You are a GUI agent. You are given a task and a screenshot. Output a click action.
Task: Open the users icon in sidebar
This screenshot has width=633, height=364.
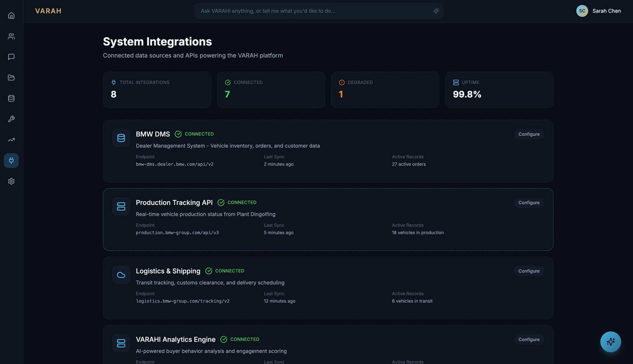pos(11,36)
